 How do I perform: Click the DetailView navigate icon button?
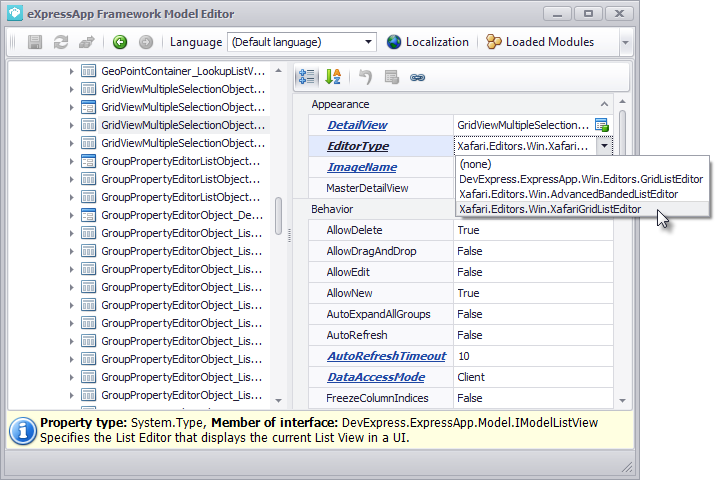pyautogui.click(x=602, y=125)
